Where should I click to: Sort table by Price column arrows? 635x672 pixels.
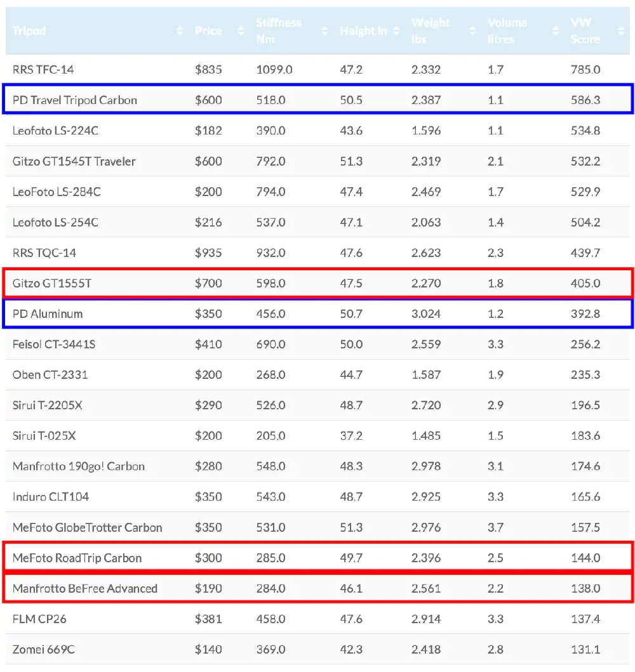241,31
